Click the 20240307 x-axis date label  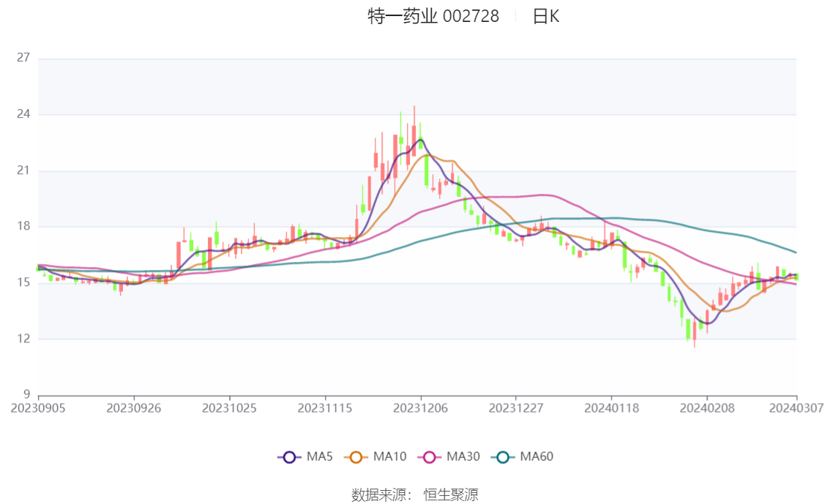click(796, 408)
